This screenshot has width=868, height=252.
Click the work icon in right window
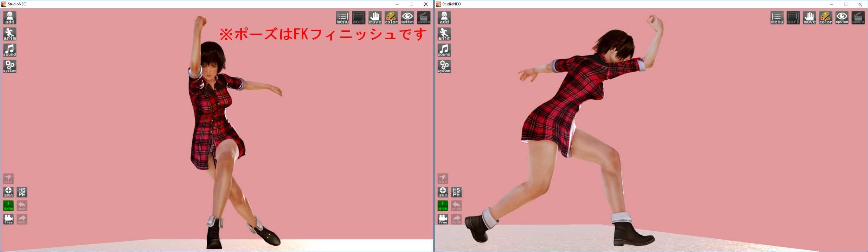pos(793,18)
